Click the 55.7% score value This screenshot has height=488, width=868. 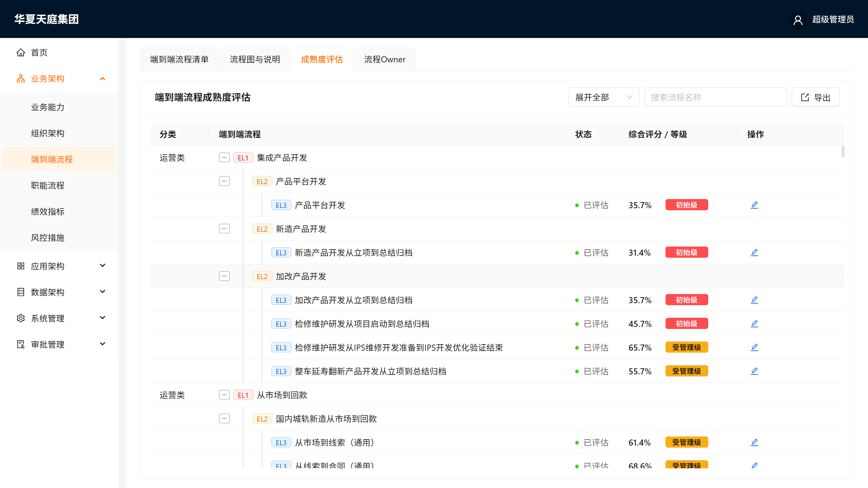click(x=640, y=371)
